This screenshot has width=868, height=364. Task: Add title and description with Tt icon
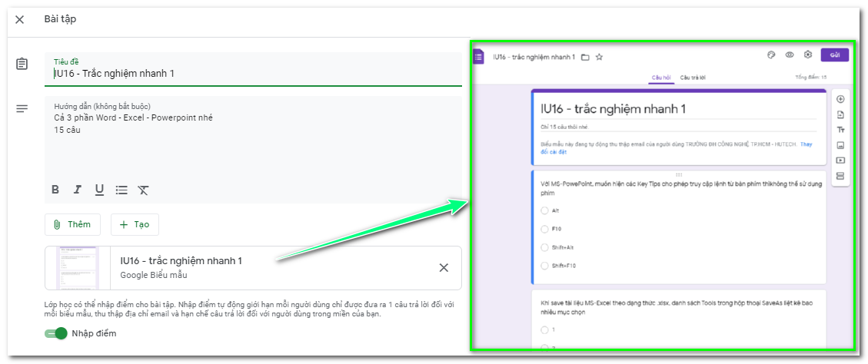tap(840, 130)
